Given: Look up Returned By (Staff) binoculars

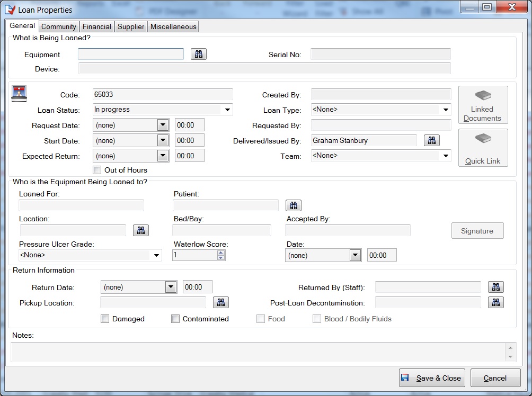Looking at the screenshot, I should [x=495, y=287].
